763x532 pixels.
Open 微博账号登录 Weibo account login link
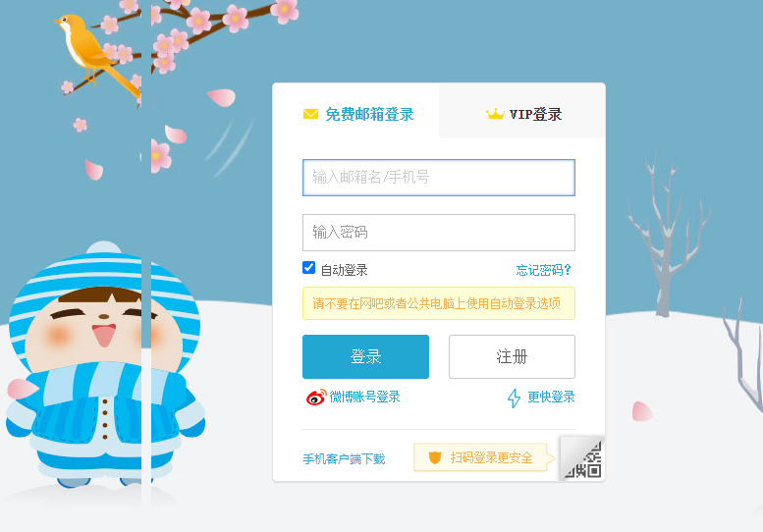point(364,398)
